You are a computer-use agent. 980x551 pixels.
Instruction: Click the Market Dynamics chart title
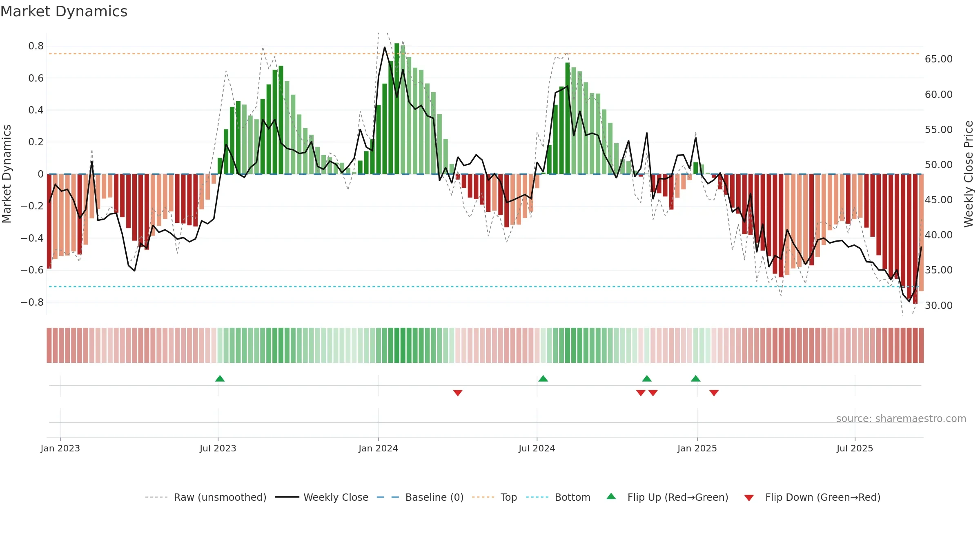pyautogui.click(x=64, y=11)
